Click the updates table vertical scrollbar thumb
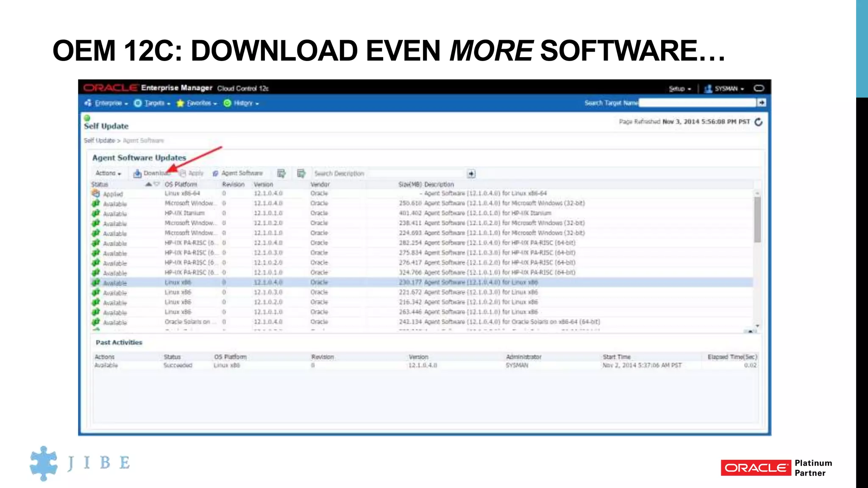Image resolution: width=868 pixels, height=488 pixels. click(757, 219)
